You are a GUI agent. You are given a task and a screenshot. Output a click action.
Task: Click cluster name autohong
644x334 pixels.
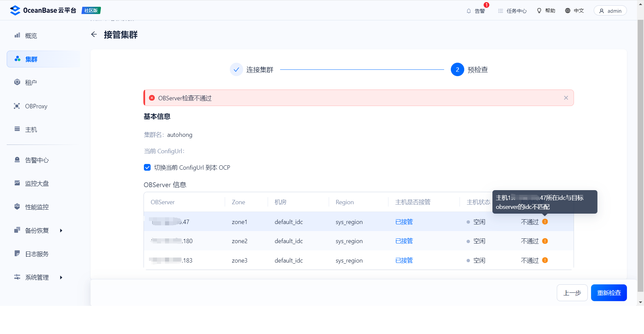tap(180, 135)
